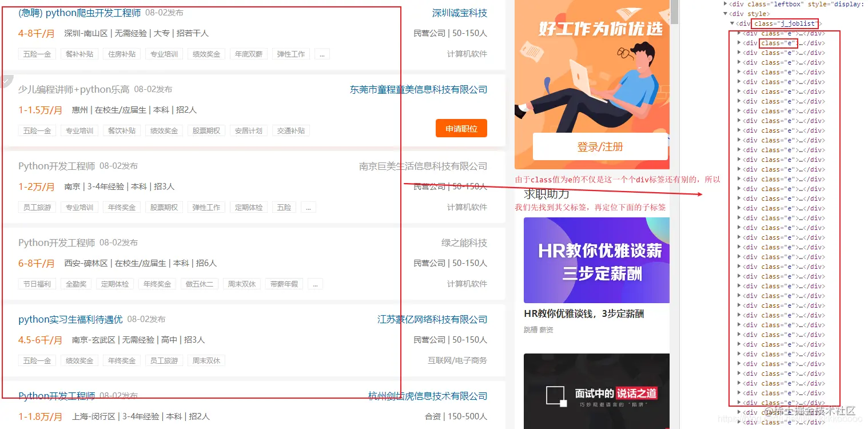Click the 定期体检 tag in 南京巨美 row
The image size is (868, 429).
pyautogui.click(x=249, y=208)
